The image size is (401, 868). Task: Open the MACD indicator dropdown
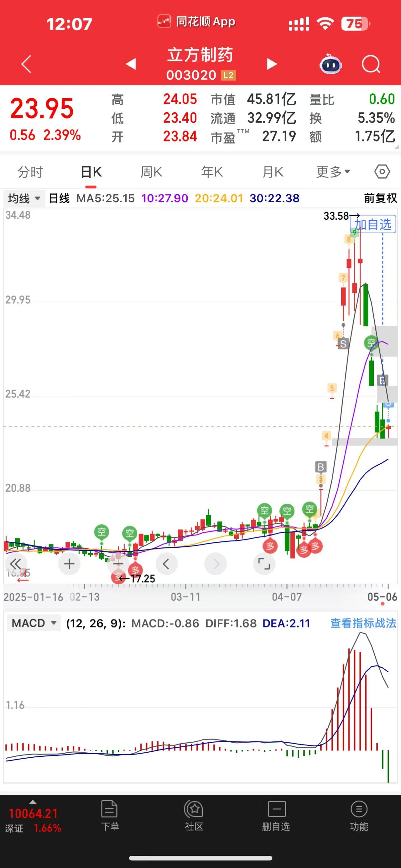tap(33, 623)
